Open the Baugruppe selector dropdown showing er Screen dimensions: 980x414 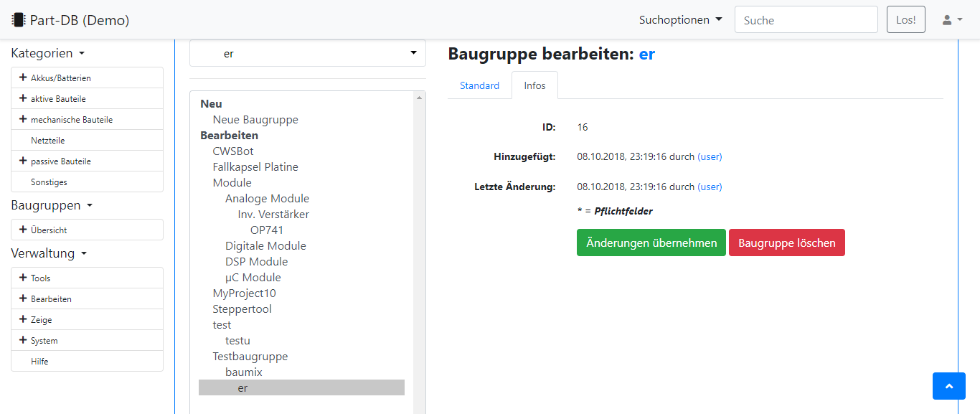pos(308,53)
